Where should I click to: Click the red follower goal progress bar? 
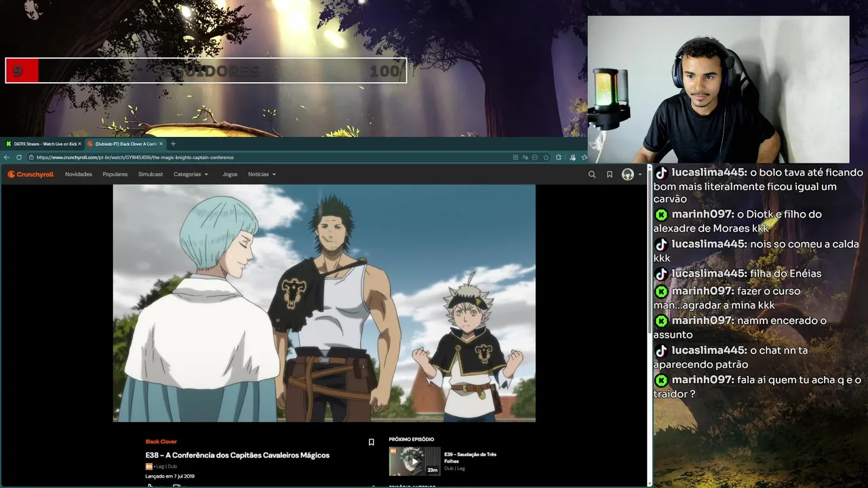[x=206, y=70]
